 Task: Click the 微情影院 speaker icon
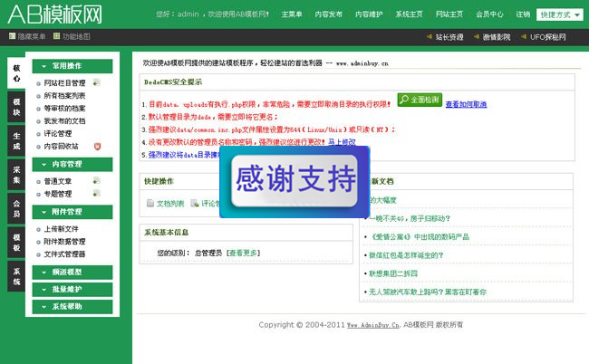(477, 37)
